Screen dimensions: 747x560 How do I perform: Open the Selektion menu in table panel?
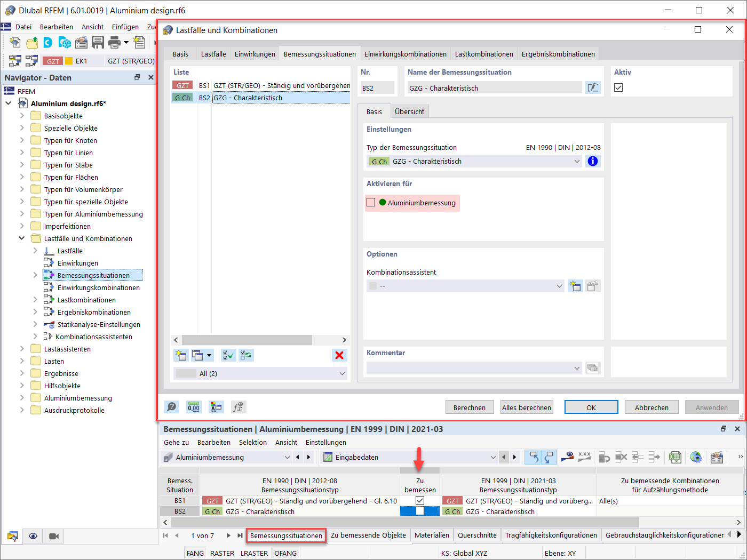[253, 442]
